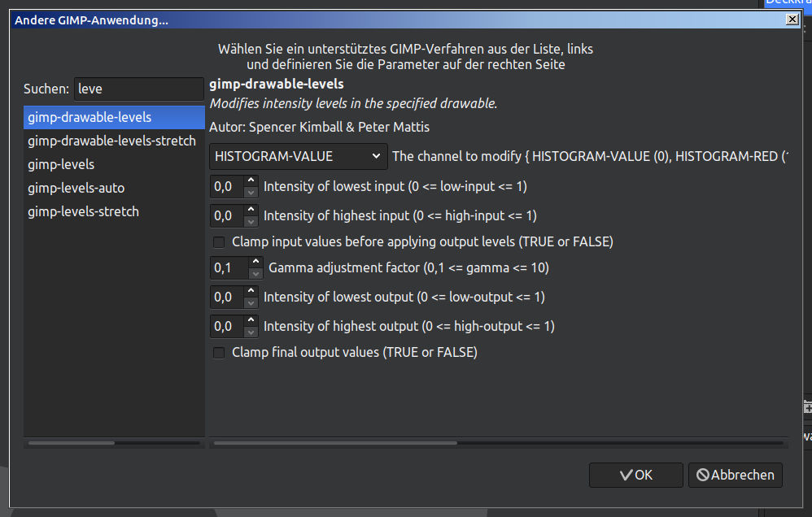Viewport: 812px width, 517px height.
Task: Increase the lowest input intensity value
Action: click(x=251, y=180)
